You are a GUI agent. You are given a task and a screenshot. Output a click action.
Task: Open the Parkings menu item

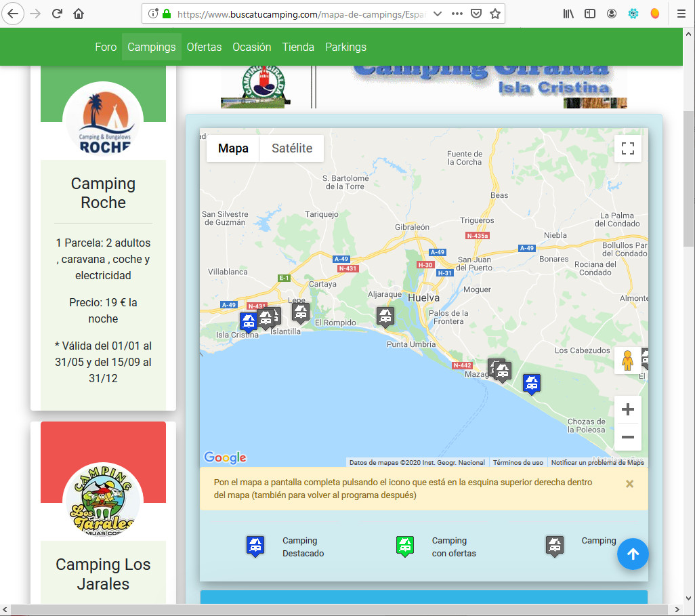(x=345, y=47)
